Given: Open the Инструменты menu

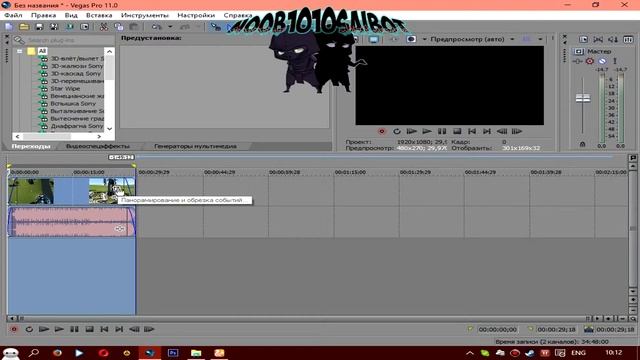Looking at the screenshot, I should pos(144,15).
